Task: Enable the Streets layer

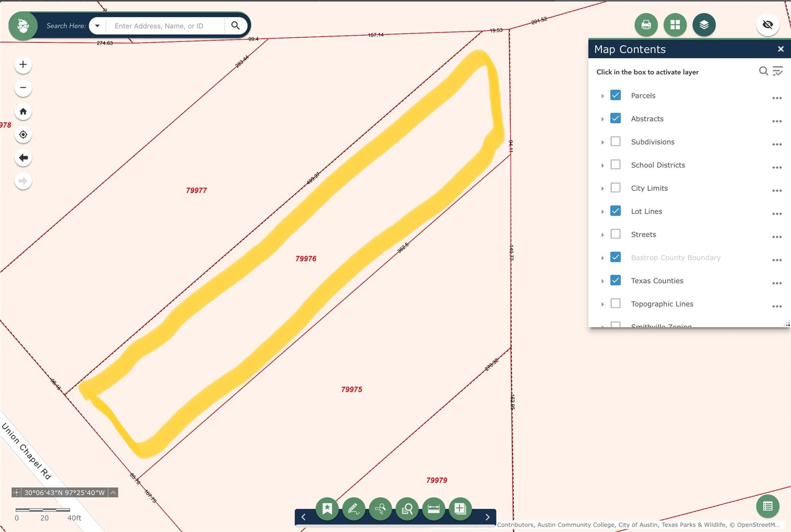Action: (x=616, y=234)
